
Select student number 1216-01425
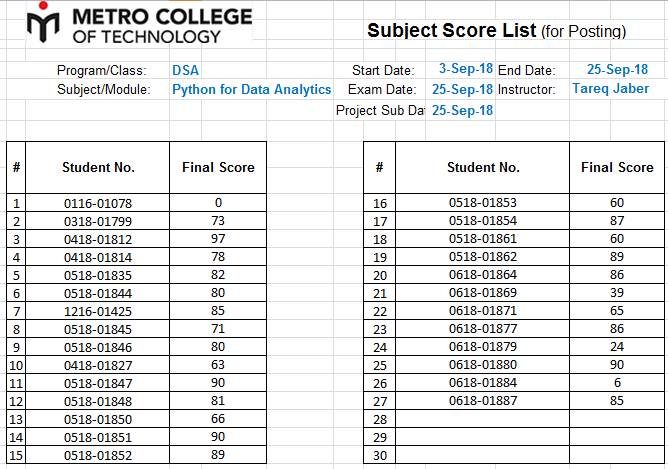98,311
